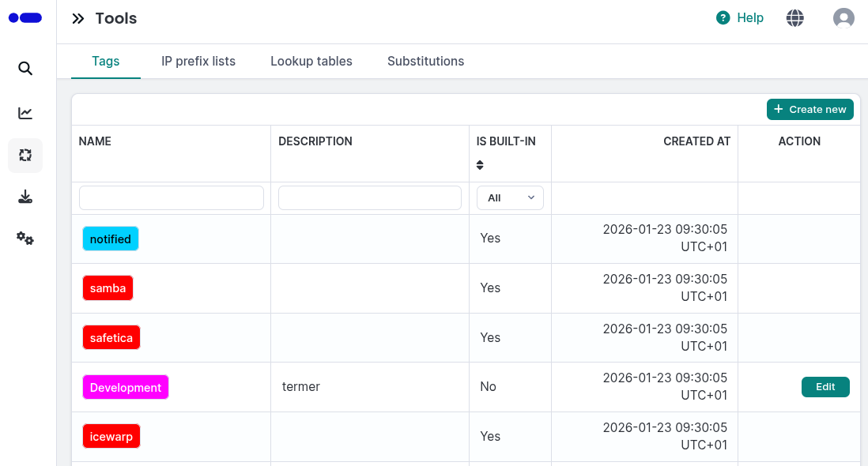Screen dimensions: 868x466
Task: Click the language globe icon
Action: (795, 18)
